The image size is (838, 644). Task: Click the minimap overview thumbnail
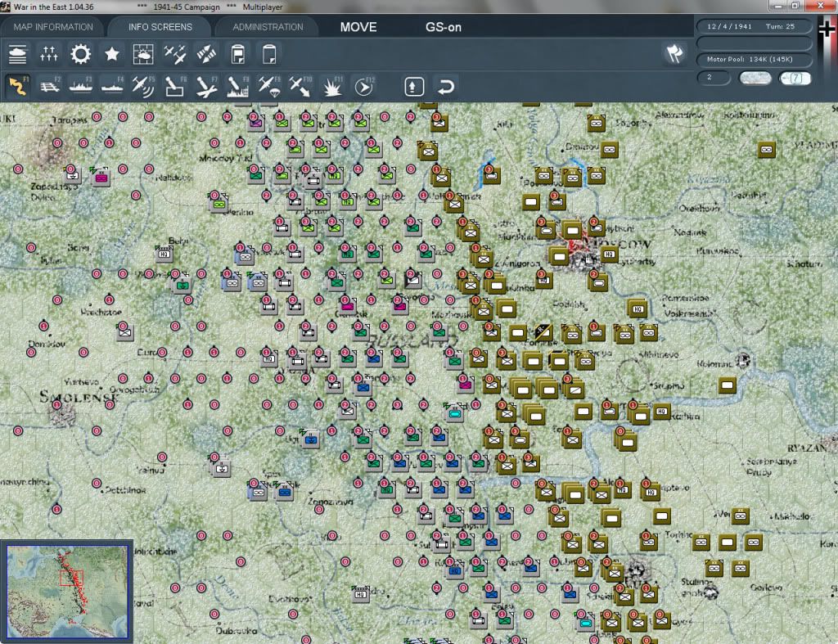coord(67,591)
